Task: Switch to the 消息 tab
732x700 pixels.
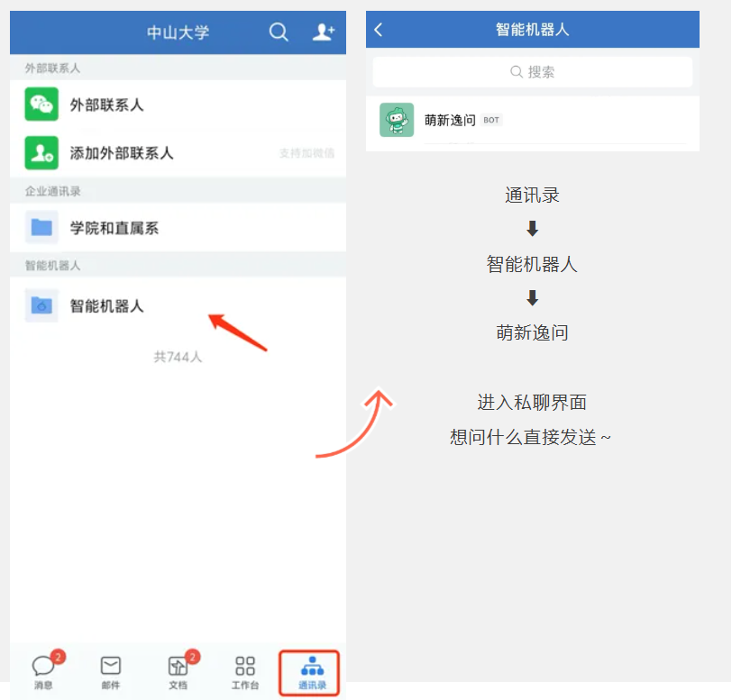Action: click(x=43, y=671)
